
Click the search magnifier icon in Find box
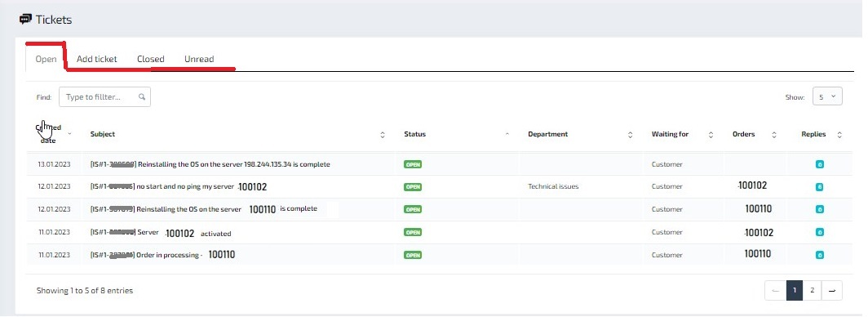pyautogui.click(x=142, y=97)
